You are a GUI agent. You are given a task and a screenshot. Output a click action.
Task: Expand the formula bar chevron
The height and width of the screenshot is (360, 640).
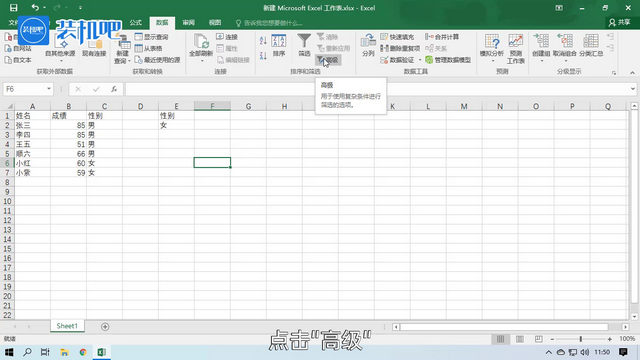click(633, 89)
